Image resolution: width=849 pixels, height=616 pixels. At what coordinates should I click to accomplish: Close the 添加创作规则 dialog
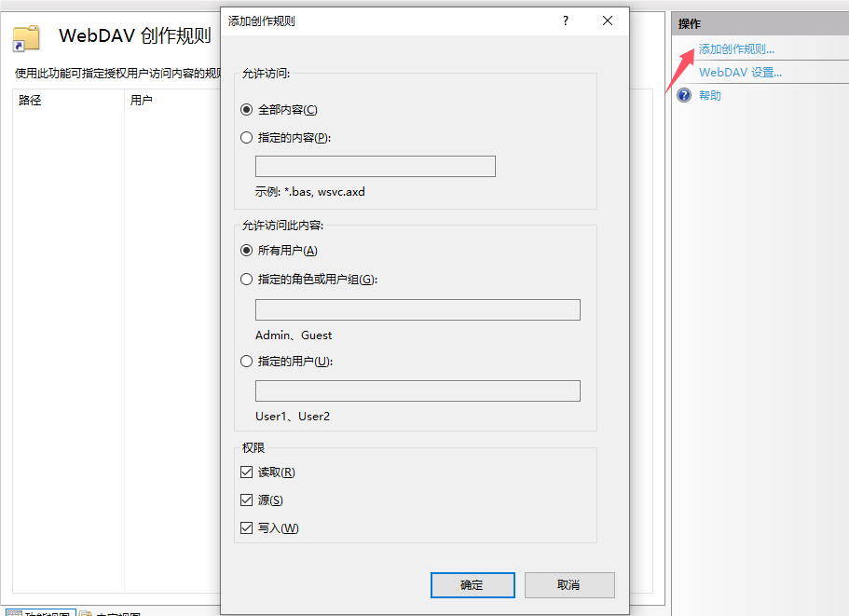point(608,21)
